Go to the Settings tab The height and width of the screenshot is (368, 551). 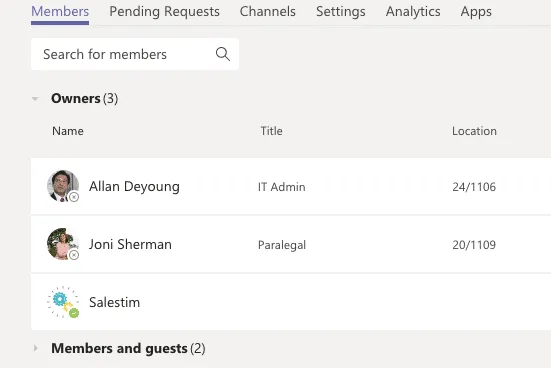(x=341, y=11)
